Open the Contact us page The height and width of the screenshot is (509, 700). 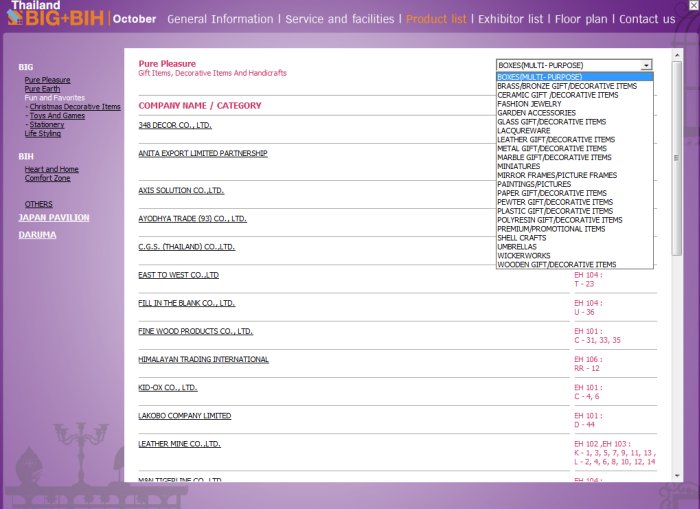(647, 19)
